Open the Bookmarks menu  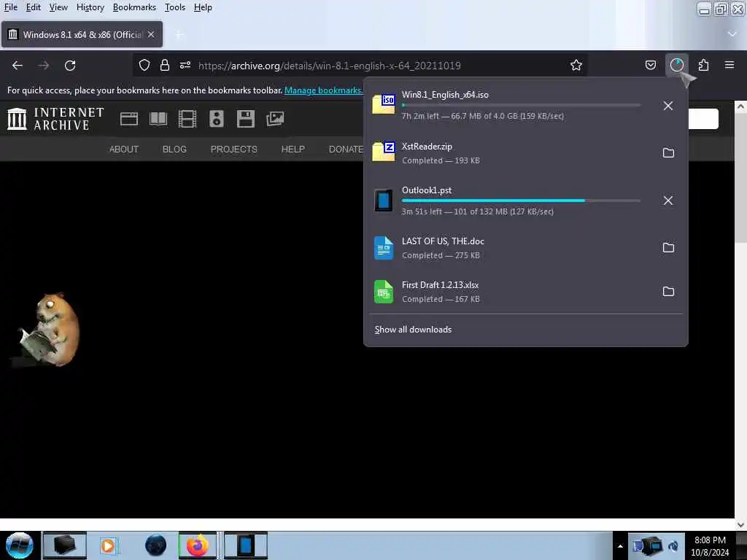point(134,7)
